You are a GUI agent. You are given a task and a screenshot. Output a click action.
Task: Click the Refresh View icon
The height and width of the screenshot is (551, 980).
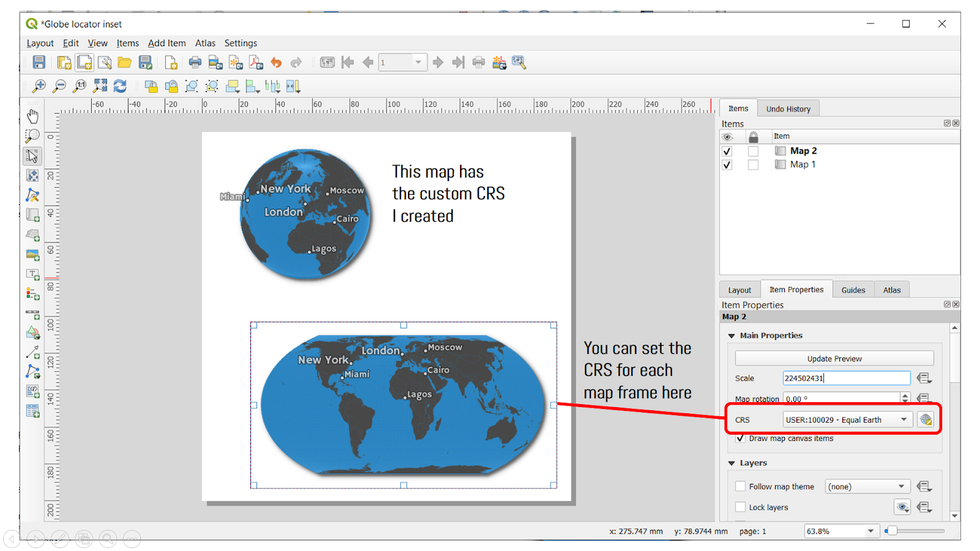(119, 86)
